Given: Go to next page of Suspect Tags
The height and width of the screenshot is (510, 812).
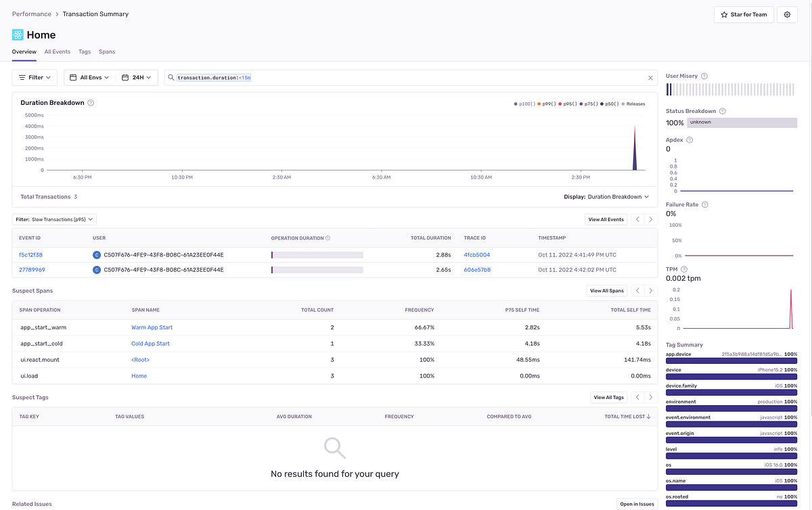Looking at the screenshot, I should tap(650, 397).
